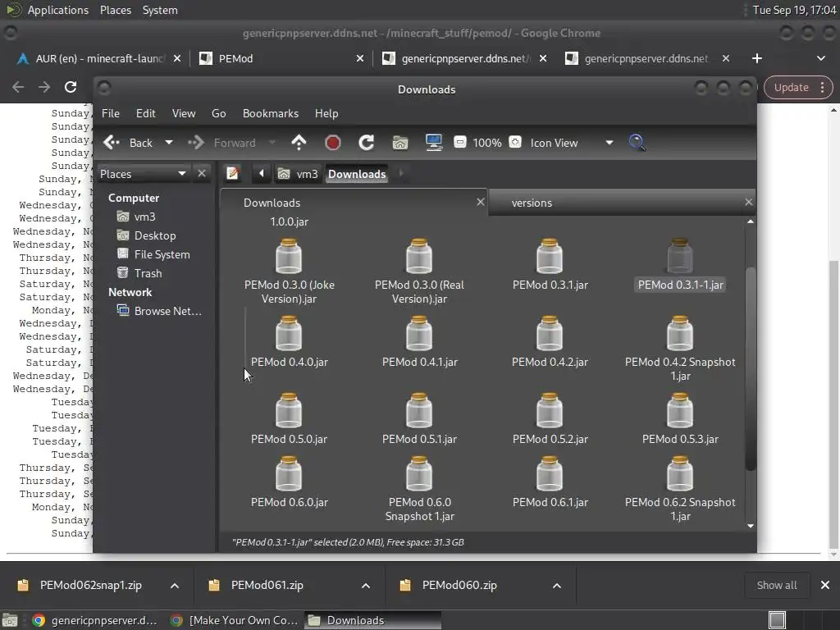This screenshot has width=840, height=630.
Task: Open the Edit menu
Action: point(146,113)
